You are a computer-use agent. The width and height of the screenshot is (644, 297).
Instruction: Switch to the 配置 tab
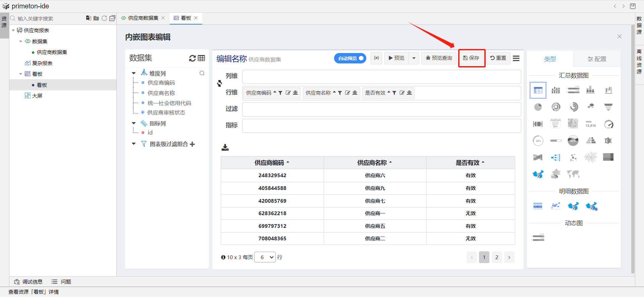(x=597, y=59)
